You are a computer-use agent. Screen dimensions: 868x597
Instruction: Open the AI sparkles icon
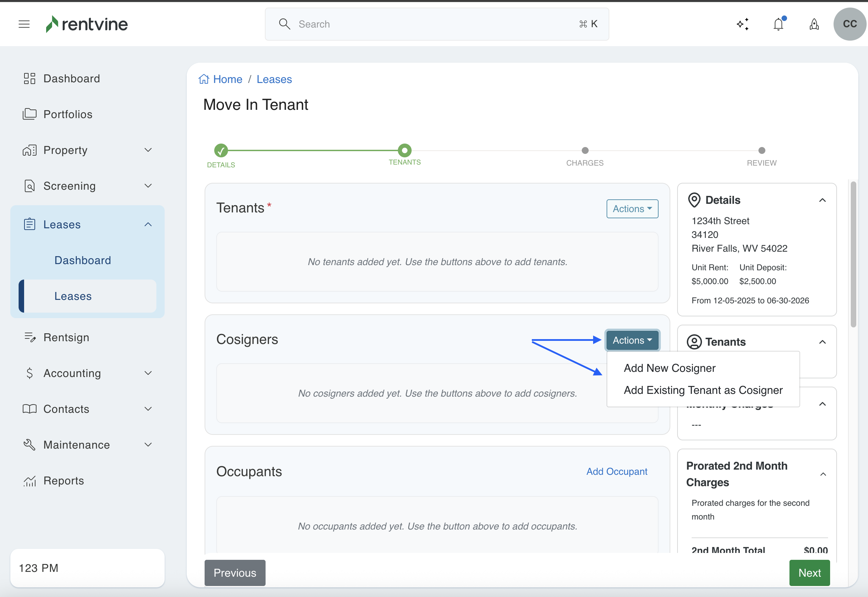(742, 24)
